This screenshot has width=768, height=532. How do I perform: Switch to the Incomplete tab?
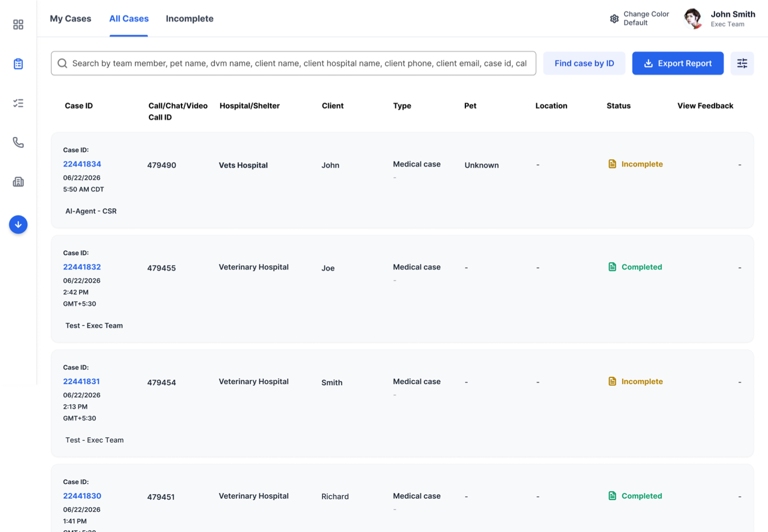[x=189, y=19]
